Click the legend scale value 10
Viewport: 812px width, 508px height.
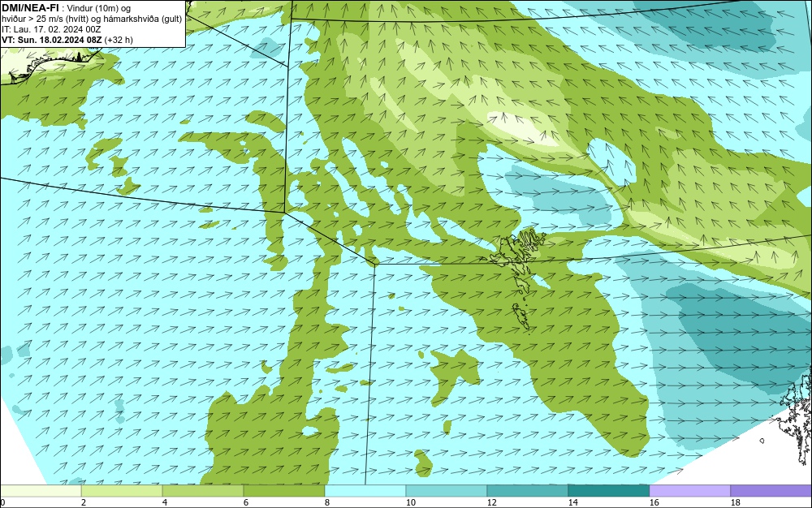[x=411, y=502]
